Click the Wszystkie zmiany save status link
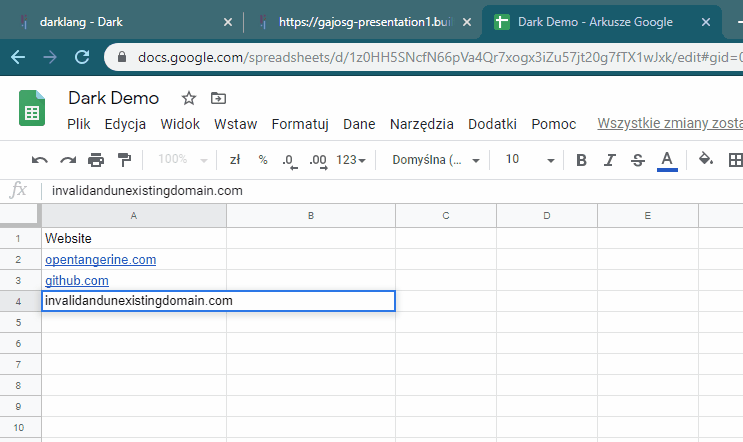The height and width of the screenshot is (442, 743). pyautogui.click(x=670, y=123)
